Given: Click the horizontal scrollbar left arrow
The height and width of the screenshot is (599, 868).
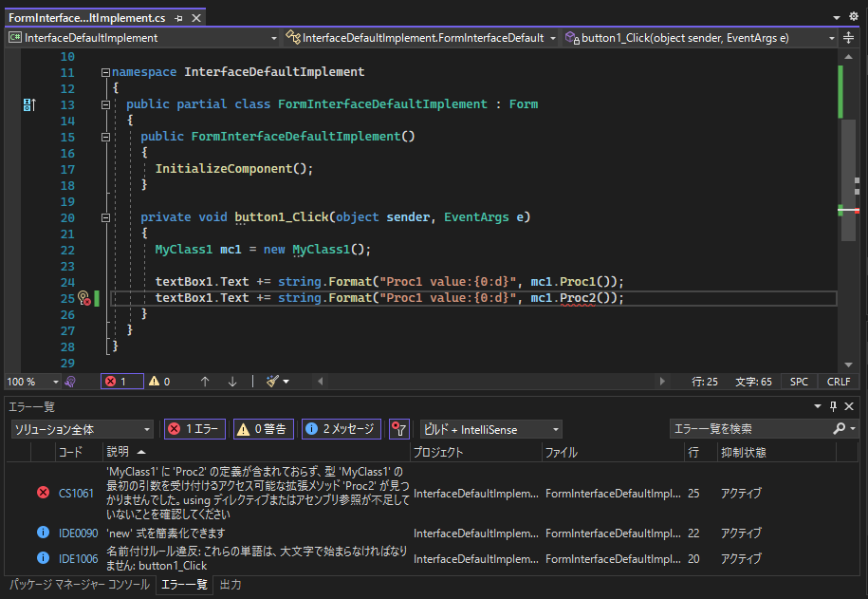Looking at the screenshot, I should coord(320,382).
